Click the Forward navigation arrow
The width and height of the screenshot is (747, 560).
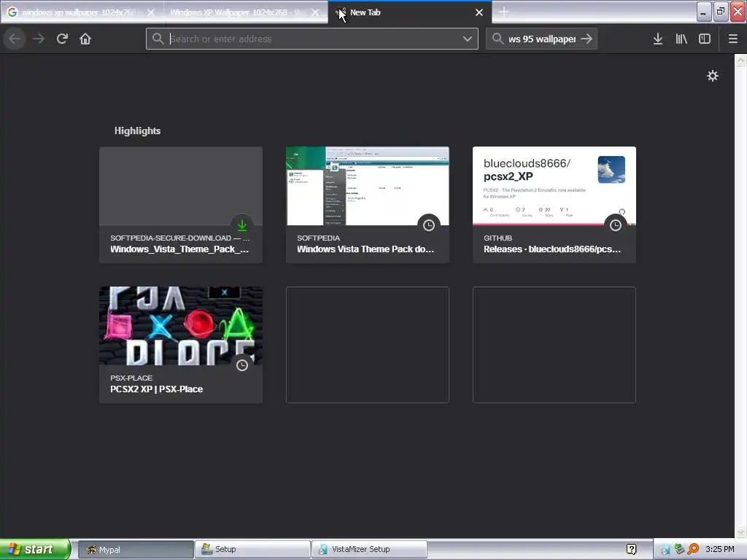pyautogui.click(x=39, y=39)
